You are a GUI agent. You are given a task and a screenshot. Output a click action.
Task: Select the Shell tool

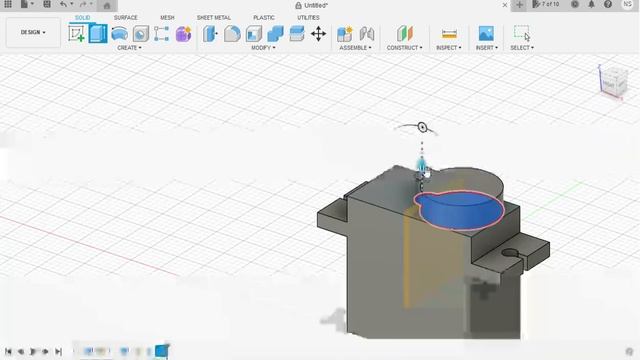pyautogui.click(x=254, y=34)
